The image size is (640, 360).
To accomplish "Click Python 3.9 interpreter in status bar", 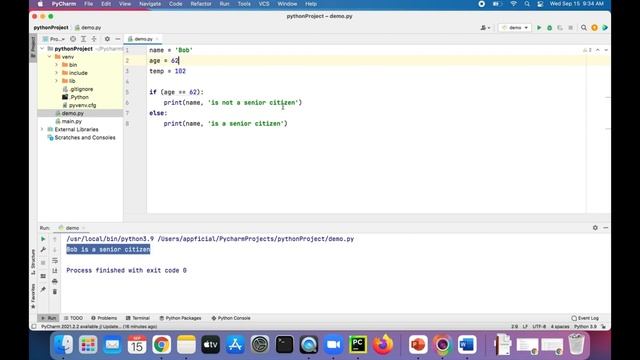I will pyautogui.click(x=585, y=327).
